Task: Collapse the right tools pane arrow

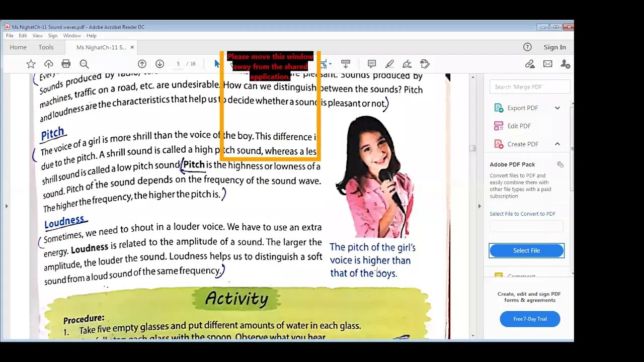Action: point(479,206)
